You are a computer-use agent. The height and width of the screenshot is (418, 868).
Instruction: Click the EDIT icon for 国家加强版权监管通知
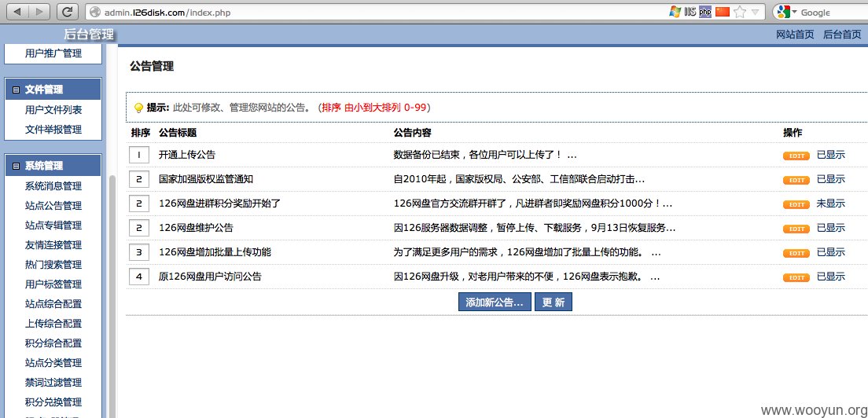pos(796,180)
